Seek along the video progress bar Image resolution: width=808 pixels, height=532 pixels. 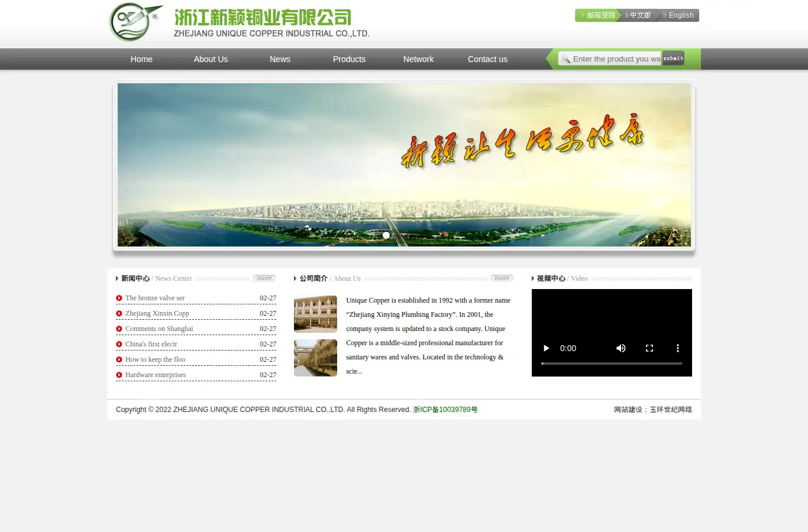pos(612,364)
